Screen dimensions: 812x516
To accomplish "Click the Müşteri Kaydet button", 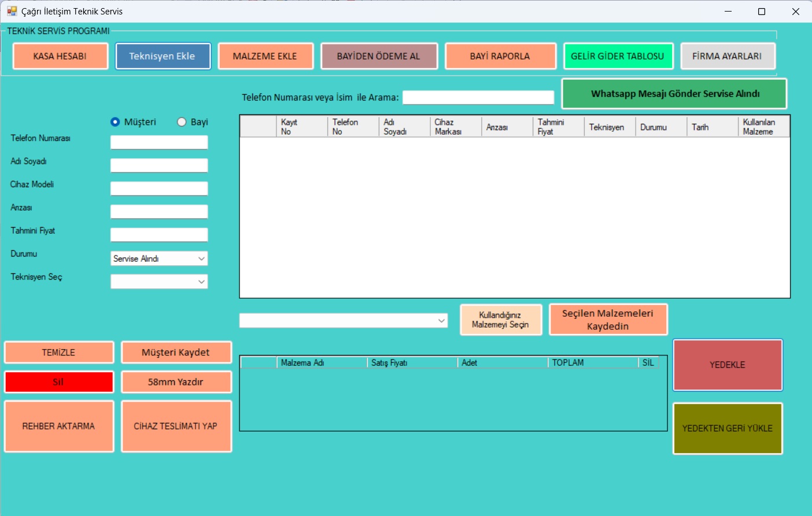I will (176, 352).
